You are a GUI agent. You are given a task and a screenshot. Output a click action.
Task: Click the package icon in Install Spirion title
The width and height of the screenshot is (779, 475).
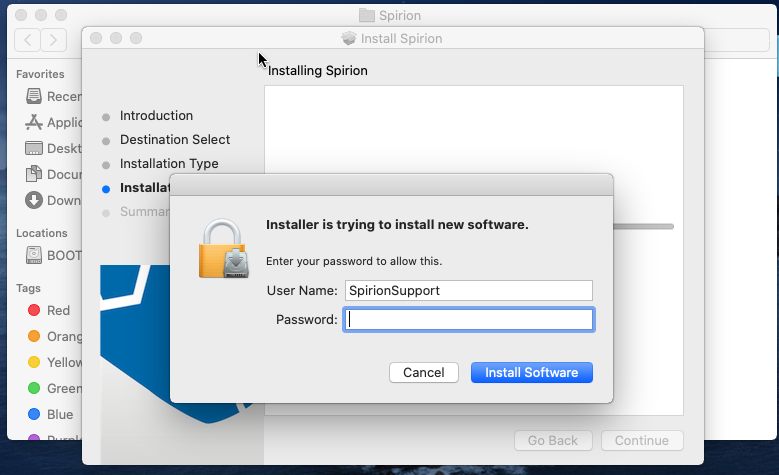(349, 38)
